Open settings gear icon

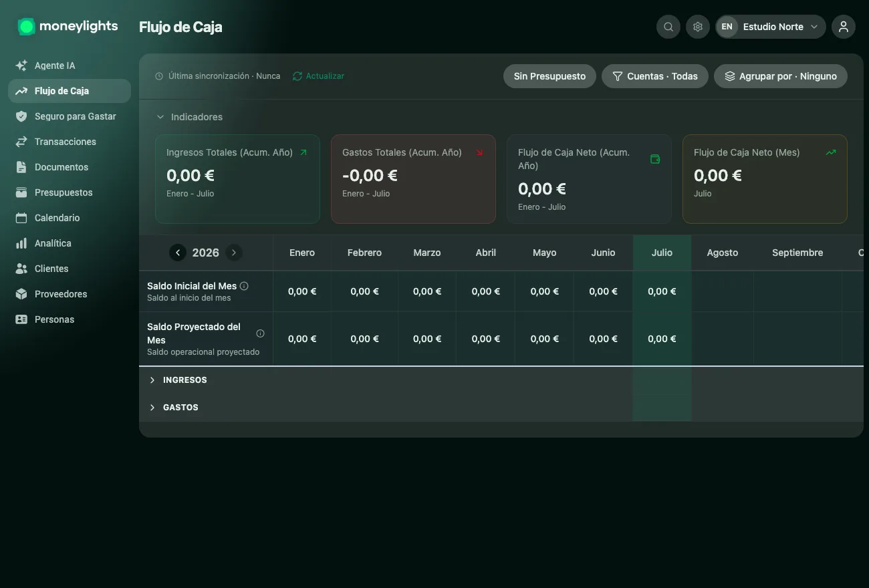tap(698, 27)
